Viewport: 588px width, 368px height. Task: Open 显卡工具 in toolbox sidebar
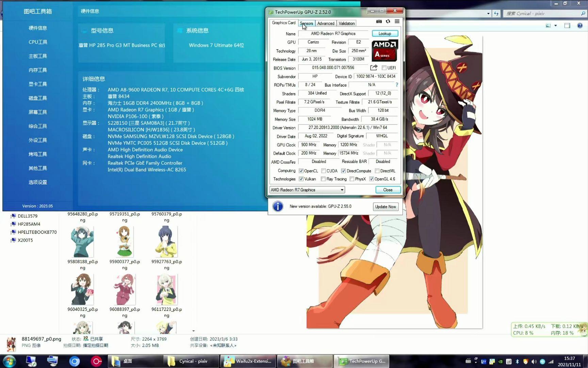point(38,84)
